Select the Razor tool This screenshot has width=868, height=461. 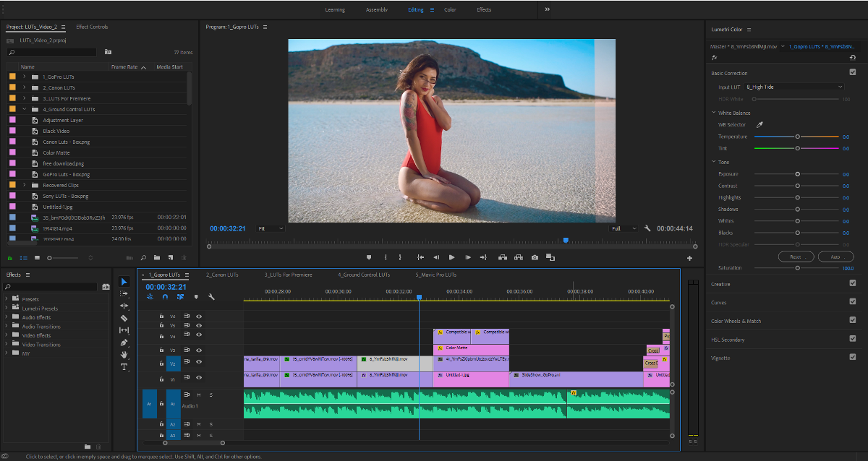point(124,318)
